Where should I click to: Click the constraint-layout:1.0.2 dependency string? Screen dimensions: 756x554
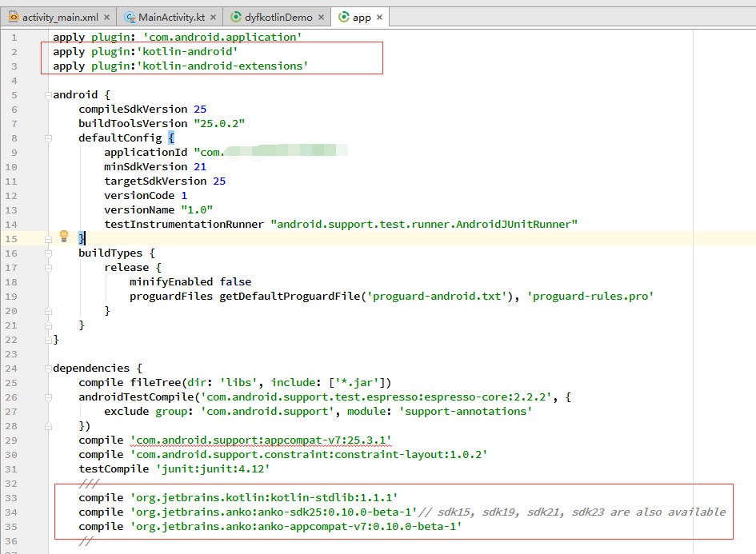coord(309,455)
